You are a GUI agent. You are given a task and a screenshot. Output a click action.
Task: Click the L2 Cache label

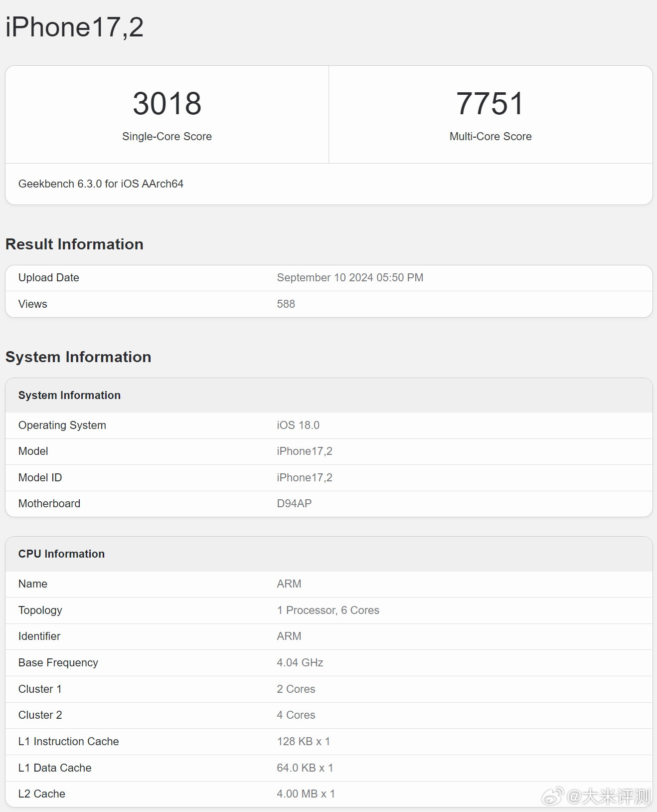(42, 794)
